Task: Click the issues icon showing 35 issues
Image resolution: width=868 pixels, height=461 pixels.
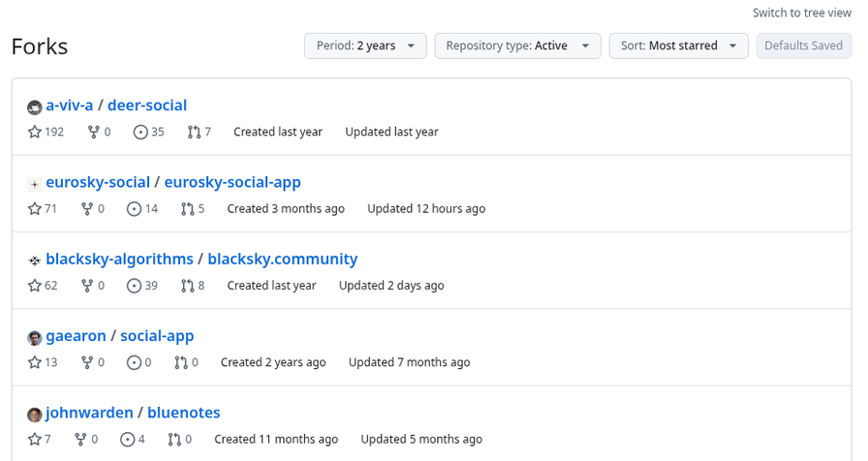Action: click(140, 132)
